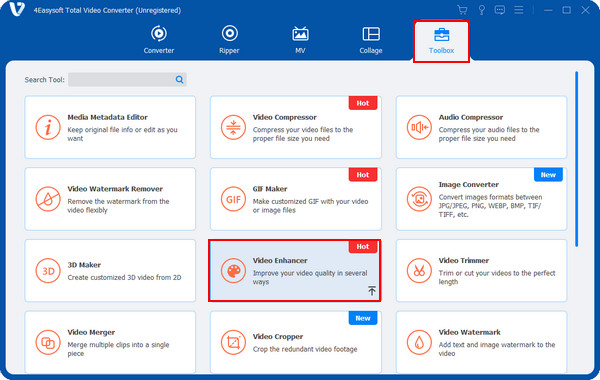600x380 pixels.
Task: Click the Search Tool input field
Action: tap(127, 80)
